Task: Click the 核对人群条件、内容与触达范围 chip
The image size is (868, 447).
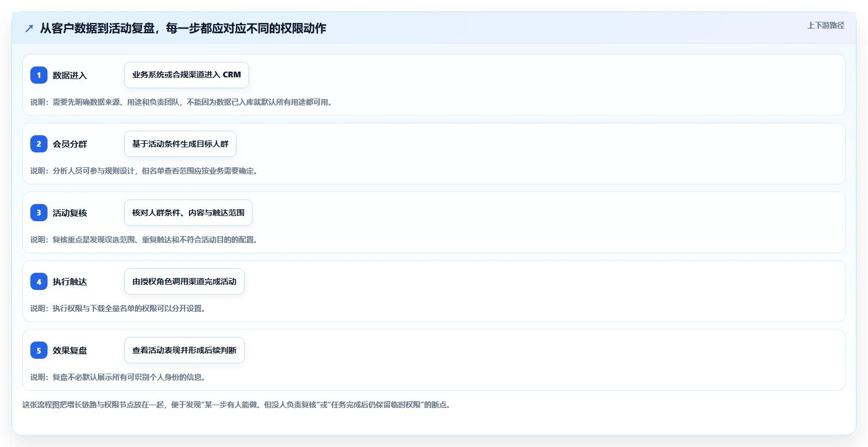Action: coord(188,213)
